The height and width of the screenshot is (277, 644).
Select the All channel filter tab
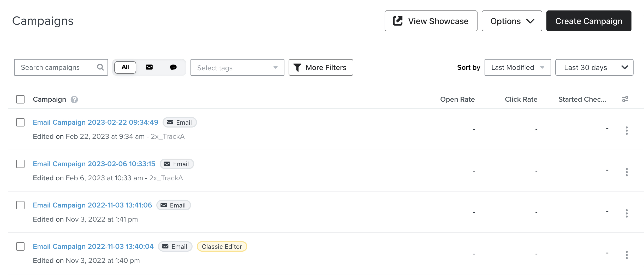tap(125, 67)
